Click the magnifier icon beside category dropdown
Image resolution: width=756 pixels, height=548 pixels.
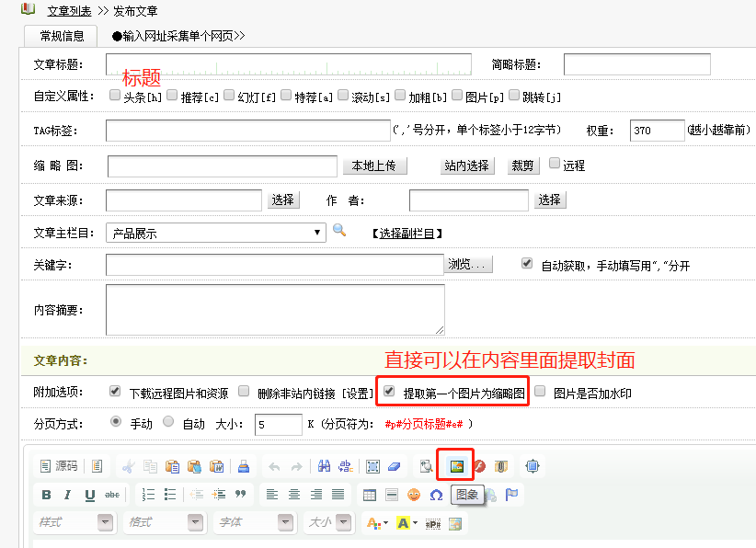coord(339,231)
